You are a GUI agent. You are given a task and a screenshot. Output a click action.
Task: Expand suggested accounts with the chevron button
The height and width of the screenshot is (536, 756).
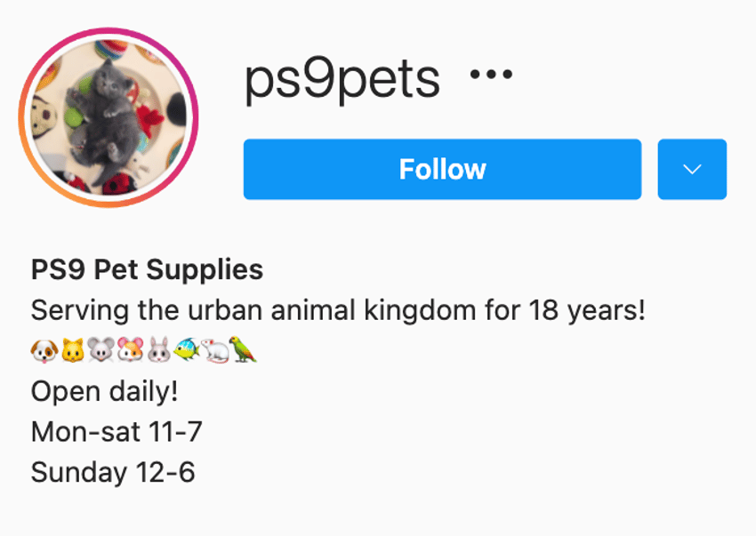[692, 169]
